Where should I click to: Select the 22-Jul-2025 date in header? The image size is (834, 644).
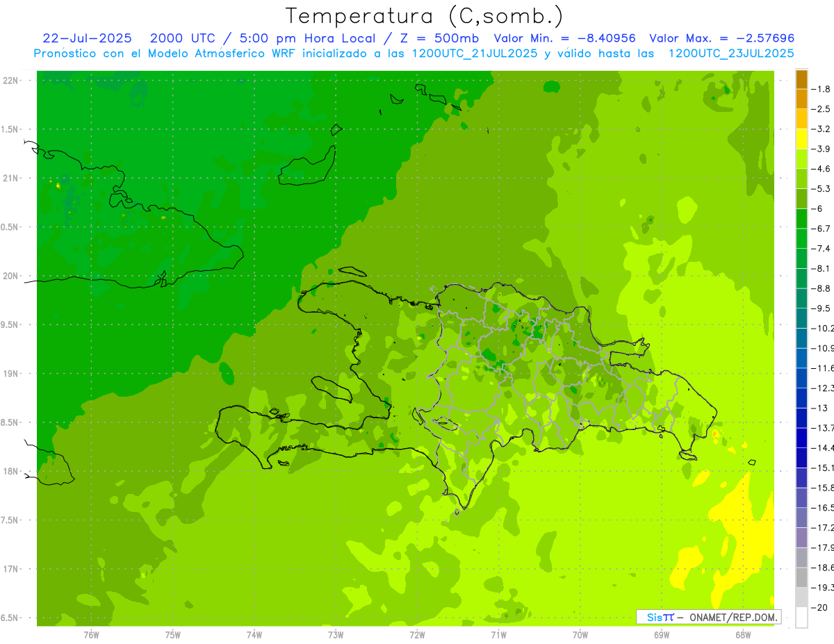click(88, 38)
